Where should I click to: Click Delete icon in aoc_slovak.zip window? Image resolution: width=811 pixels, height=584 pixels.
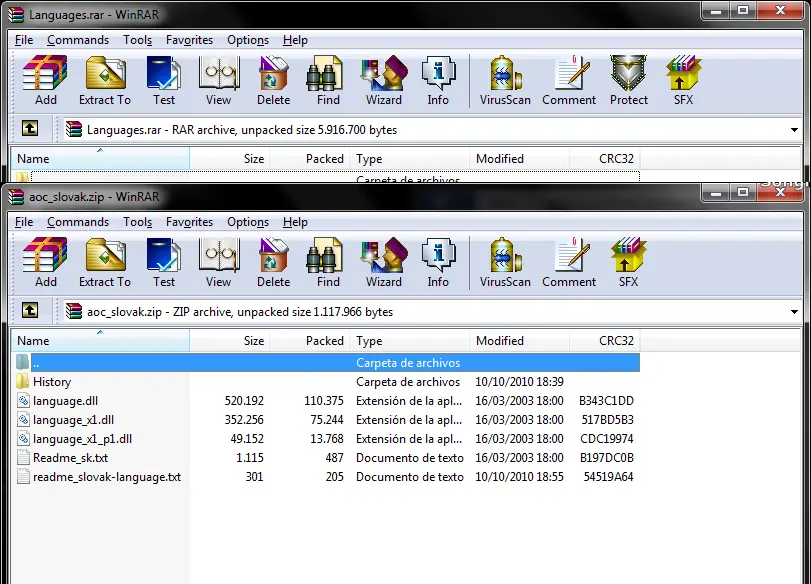[273, 262]
